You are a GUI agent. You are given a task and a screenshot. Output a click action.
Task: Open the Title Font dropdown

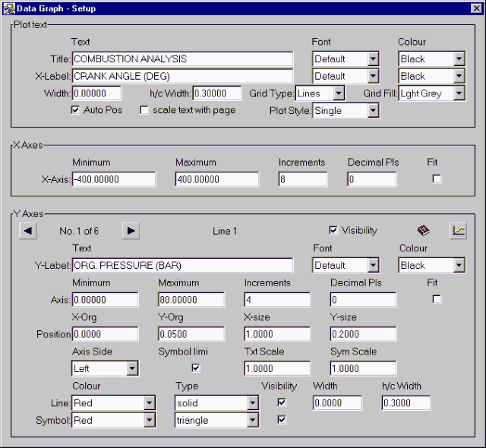tap(373, 58)
